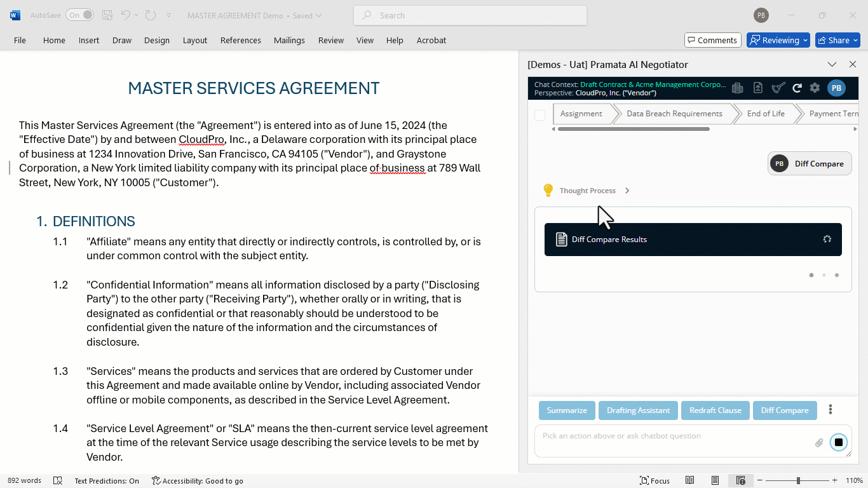Click Accessibility: Good to go status

point(198,481)
